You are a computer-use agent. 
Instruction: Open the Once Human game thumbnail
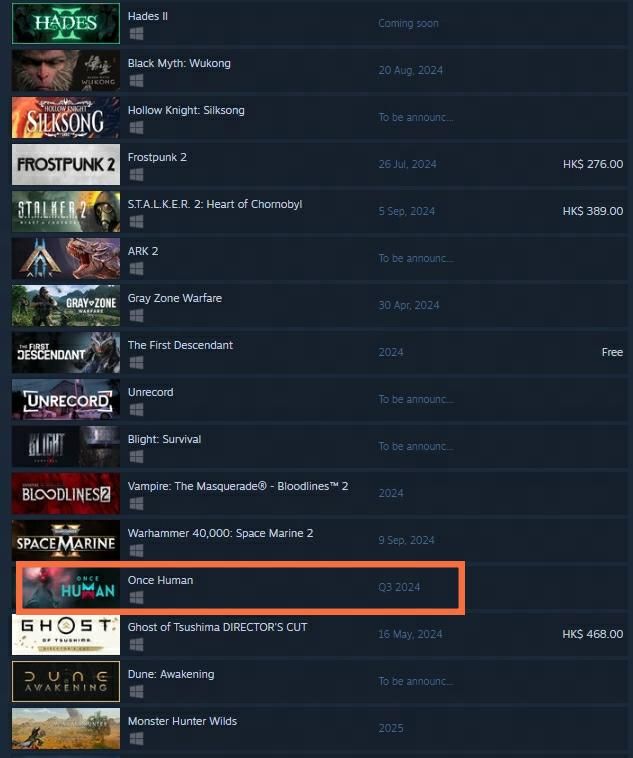click(x=69, y=587)
